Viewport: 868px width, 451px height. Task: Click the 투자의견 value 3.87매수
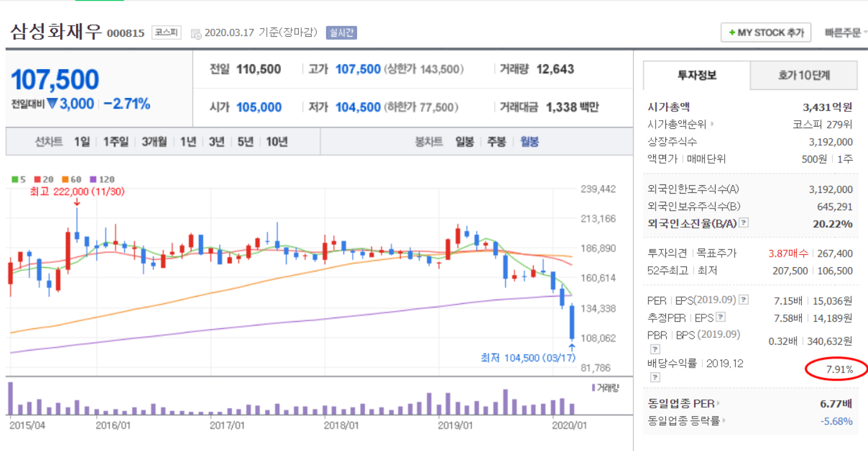click(x=788, y=252)
